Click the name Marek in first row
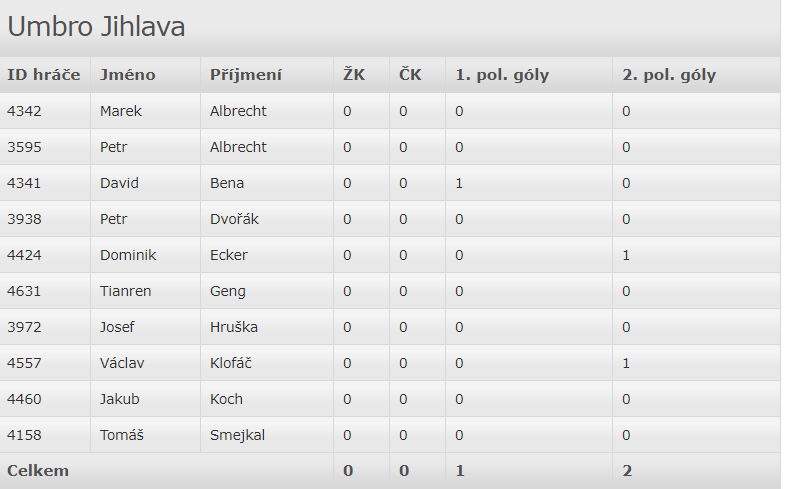Viewport: 786px width, 489px height. click(x=121, y=111)
